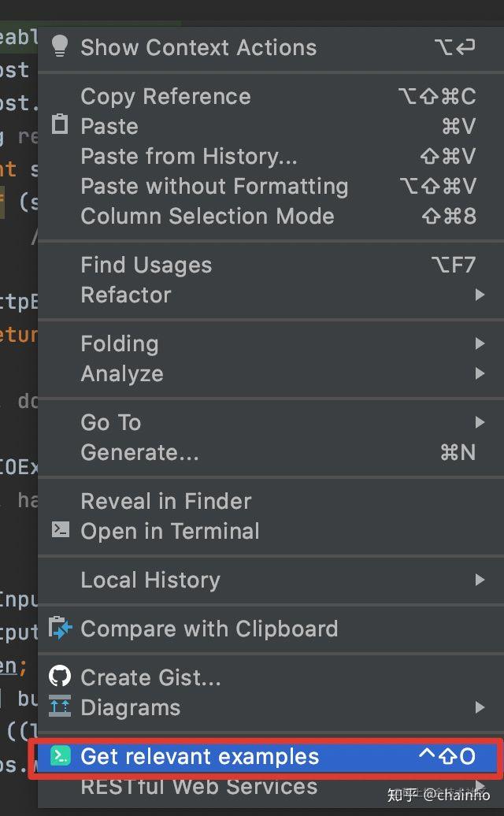
Task: Click the Compare with Clipboard icon
Action: [x=61, y=628]
